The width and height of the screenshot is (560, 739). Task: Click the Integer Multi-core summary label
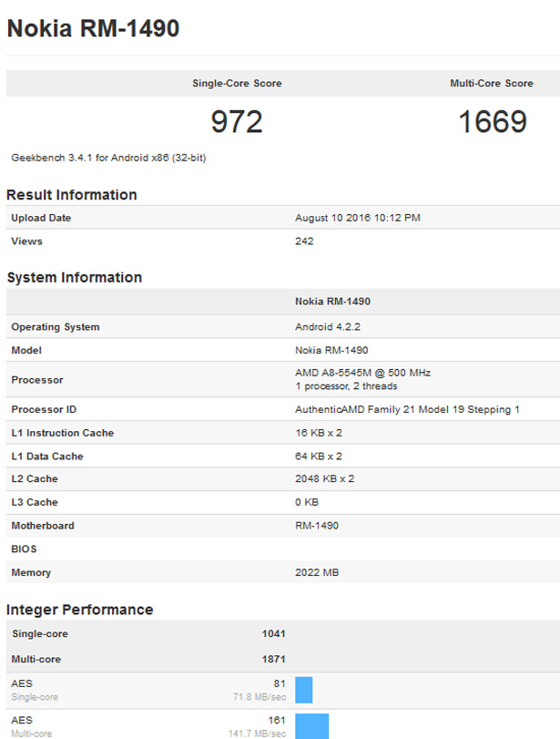pyautogui.click(x=36, y=660)
